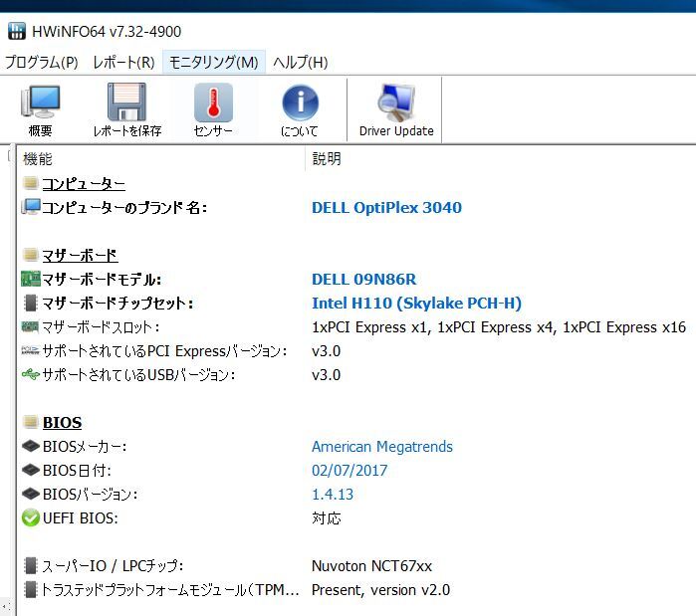Open the レポート(R) menu
This screenshot has height=616, width=696.
click(x=123, y=62)
